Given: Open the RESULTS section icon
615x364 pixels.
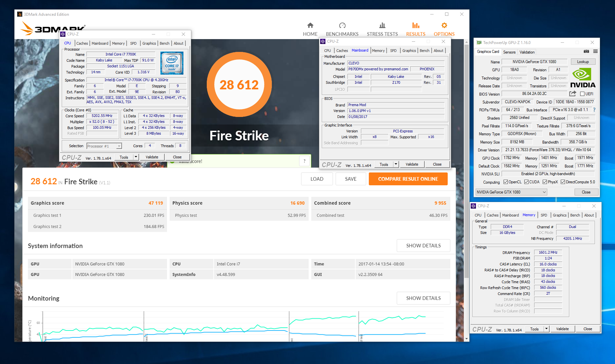Looking at the screenshot, I should [416, 25].
